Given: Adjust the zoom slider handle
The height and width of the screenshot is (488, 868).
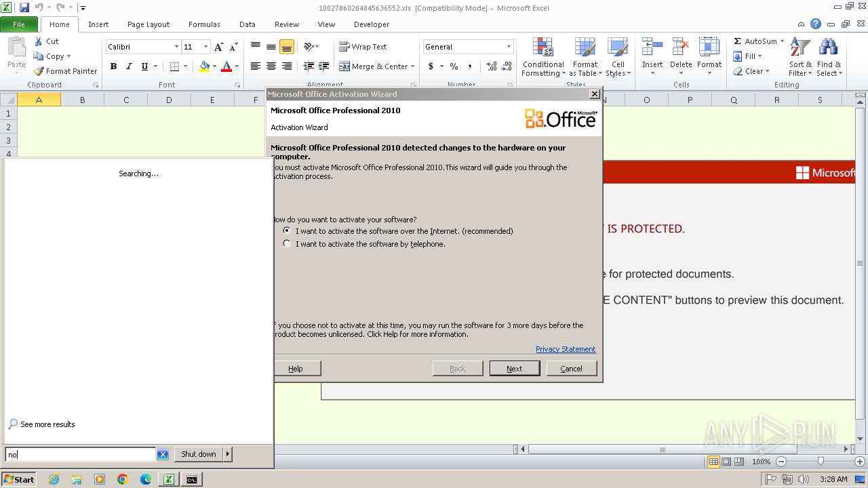Looking at the screenshot, I should pos(821,461).
